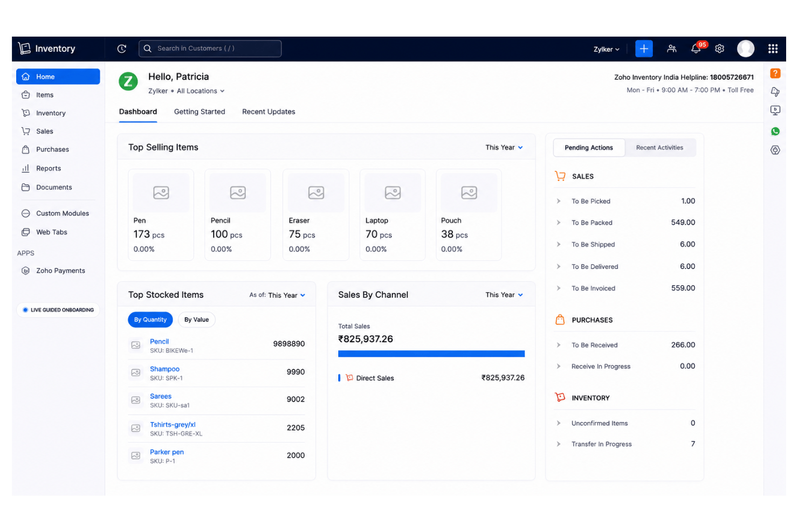This screenshot has height=532, width=798.
Task: Open Top Selling Items This Year dropdown
Action: click(x=504, y=147)
